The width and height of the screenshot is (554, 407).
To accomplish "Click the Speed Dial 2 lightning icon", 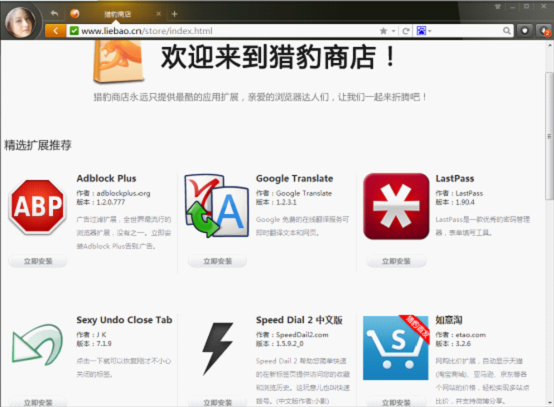I will (217, 348).
